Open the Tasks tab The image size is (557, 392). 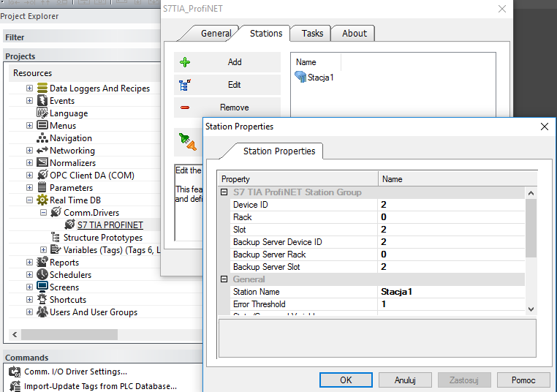[312, 34]
